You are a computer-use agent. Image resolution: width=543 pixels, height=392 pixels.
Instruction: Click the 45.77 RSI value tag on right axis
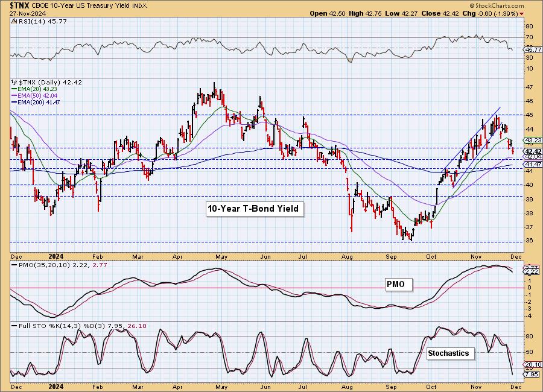point(533,50)
